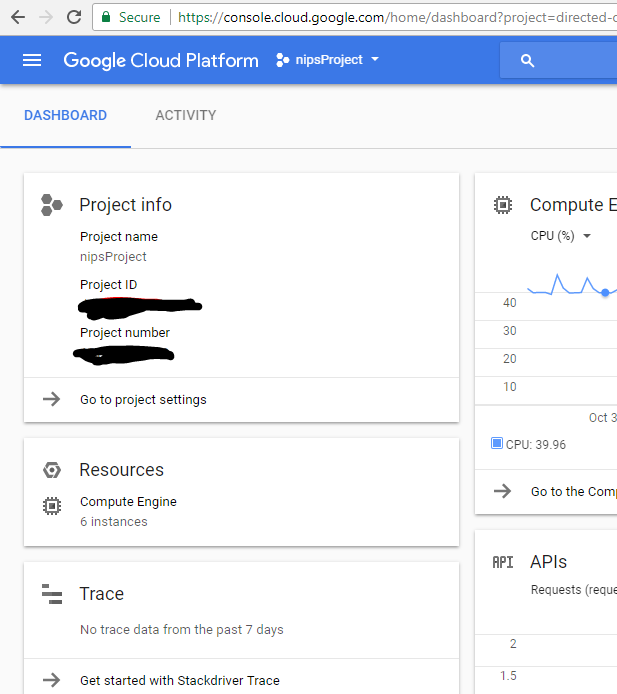
Task: Click the APIs card icon
Action: tap(503, 563)
